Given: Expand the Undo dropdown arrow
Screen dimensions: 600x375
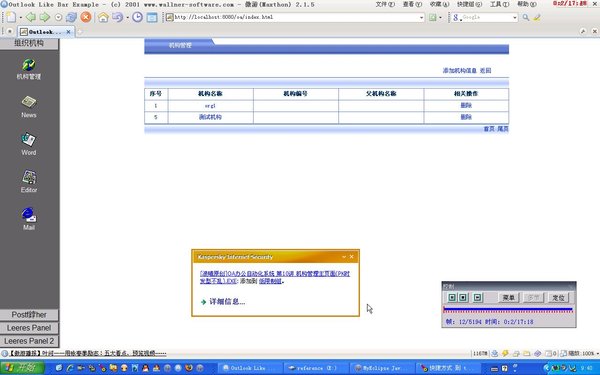Looking at the screenshot, I should click(127, 18).
